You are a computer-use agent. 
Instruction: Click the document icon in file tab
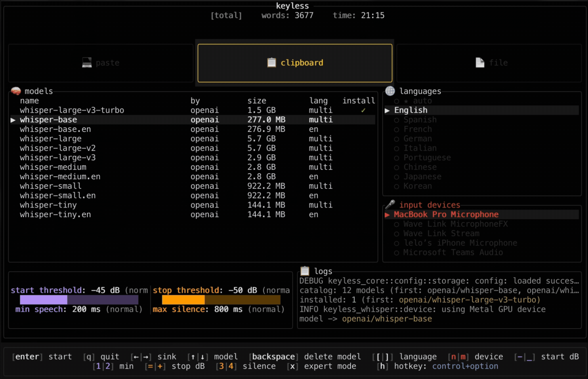pos(480,63)
